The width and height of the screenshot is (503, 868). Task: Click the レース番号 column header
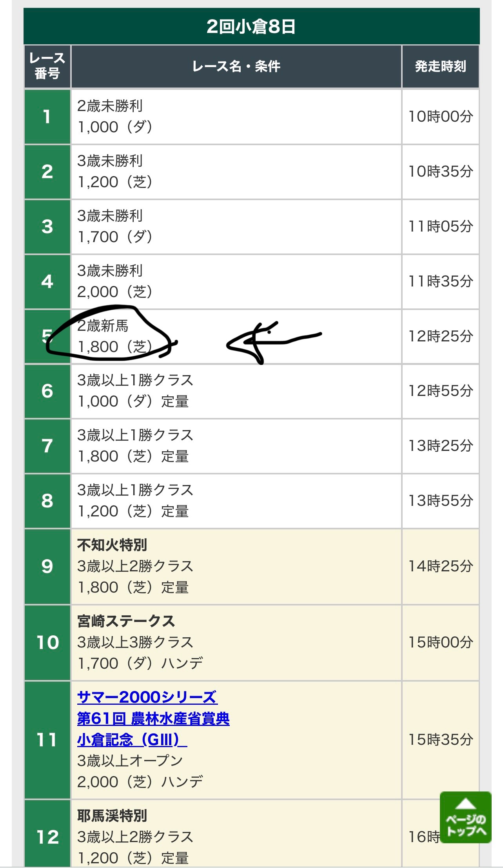[x=47, y=66]
